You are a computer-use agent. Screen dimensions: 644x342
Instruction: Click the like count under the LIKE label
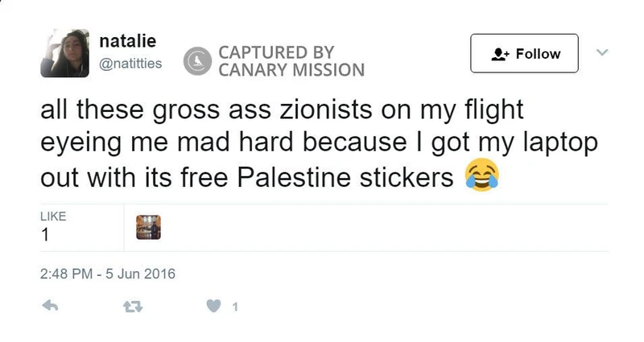click(45, 236)
